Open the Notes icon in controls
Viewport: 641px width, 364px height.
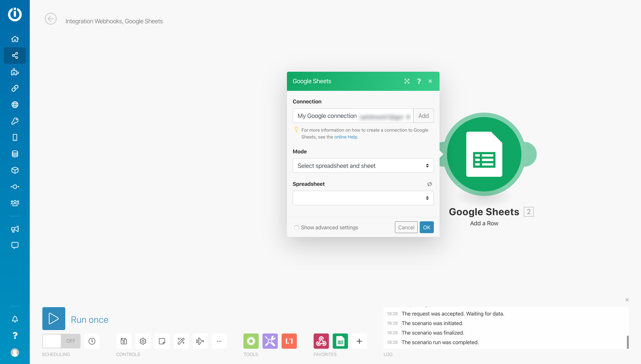tap(162, 341)
